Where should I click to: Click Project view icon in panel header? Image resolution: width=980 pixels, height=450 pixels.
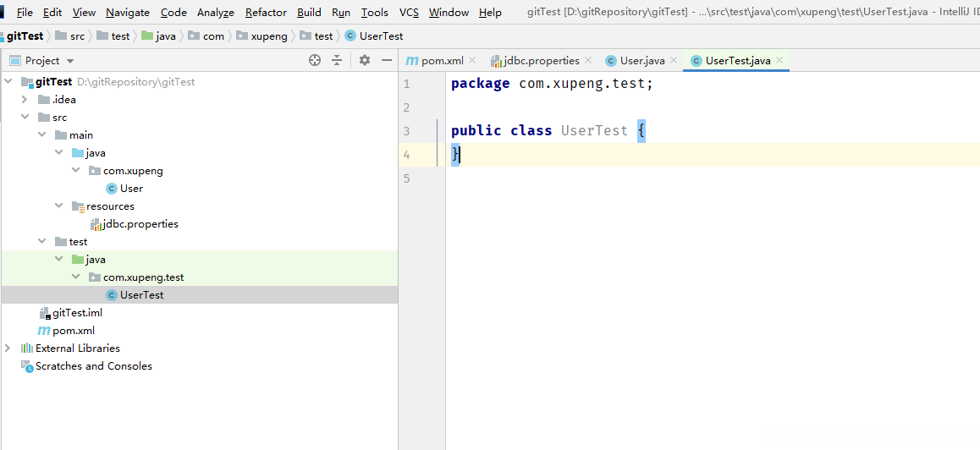[x=15, y=61]
